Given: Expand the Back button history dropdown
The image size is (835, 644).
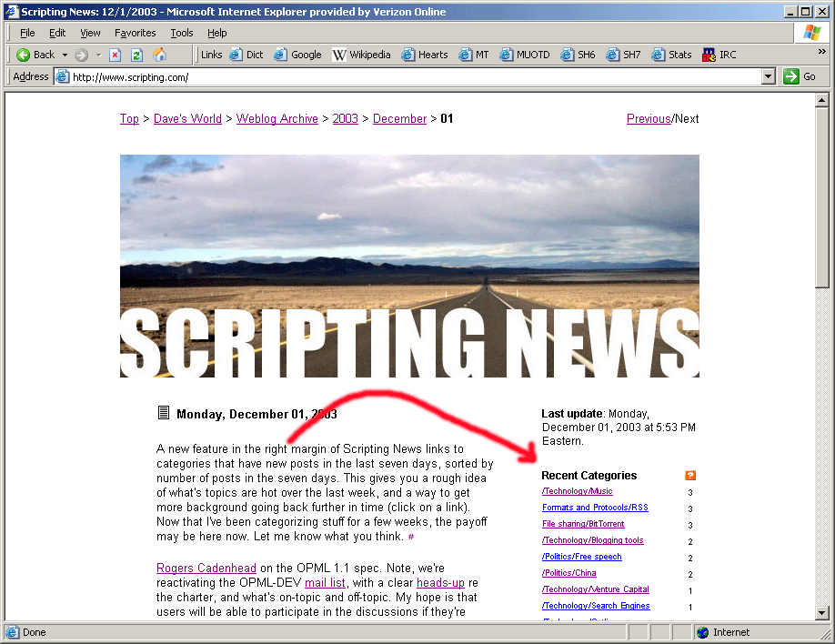Looking at the screenshot, I should tap(65, 55).
